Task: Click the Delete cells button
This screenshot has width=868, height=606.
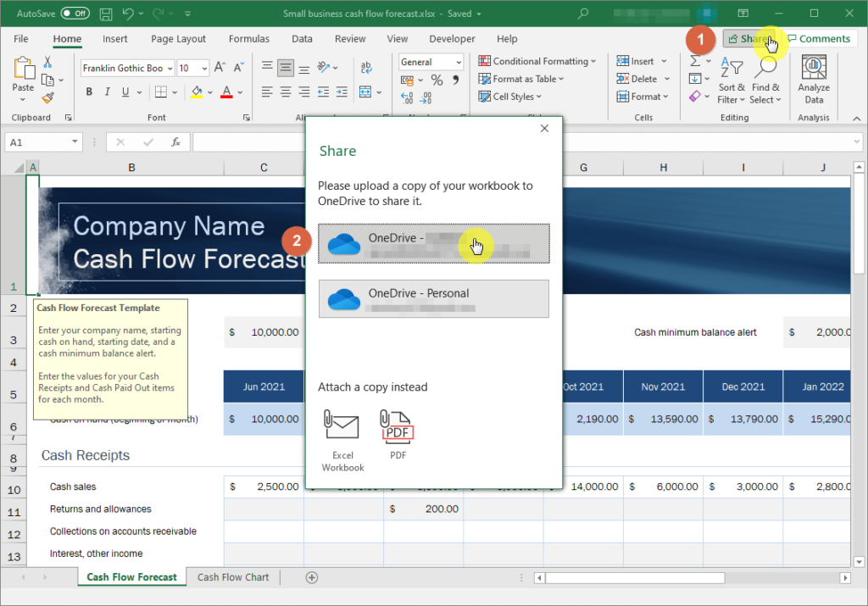Action: point(637,79)
